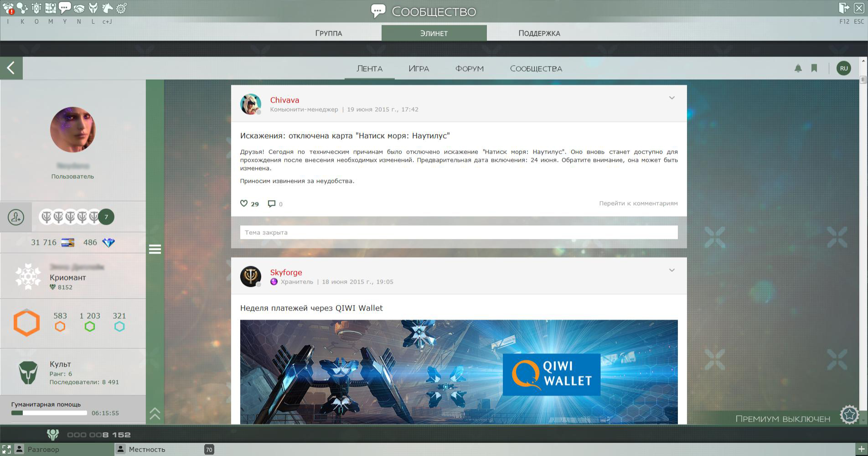Click Chivava's avatar thumbnail
868x456 pixels.
point(250,104)
